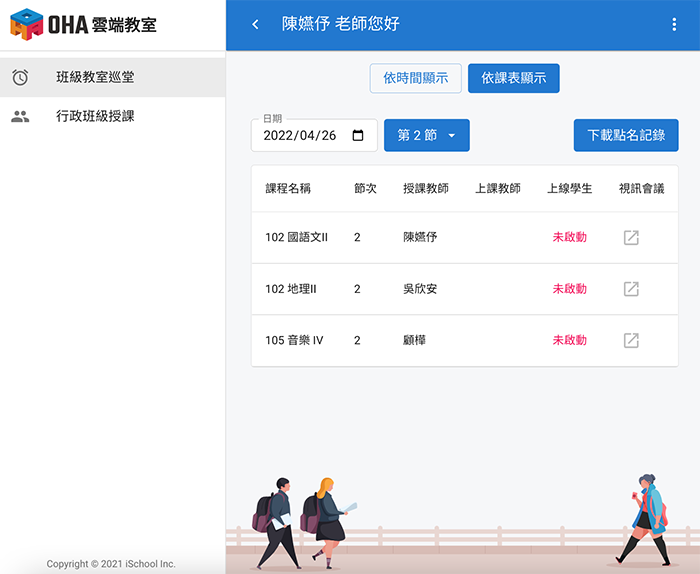Select 班級教室巡堂 in the sidebar
700x574 pixels.
pyautogui.click(x=95, y=77)
